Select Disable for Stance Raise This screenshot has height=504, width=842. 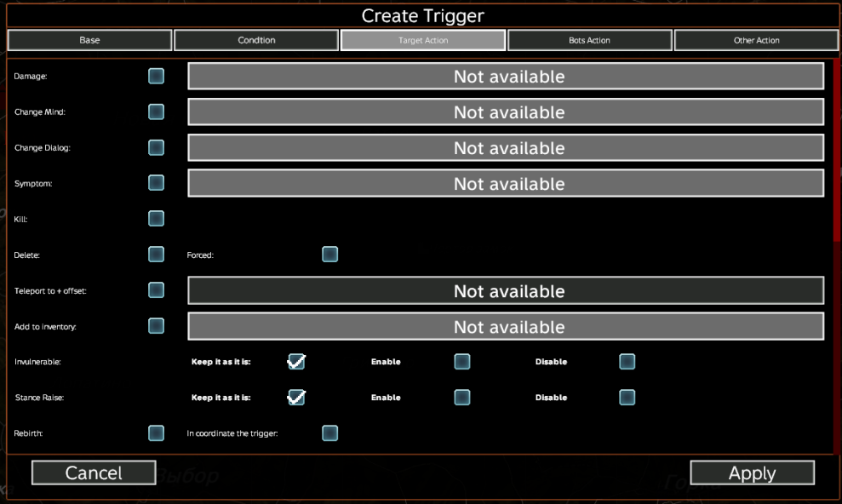(627, 398)
